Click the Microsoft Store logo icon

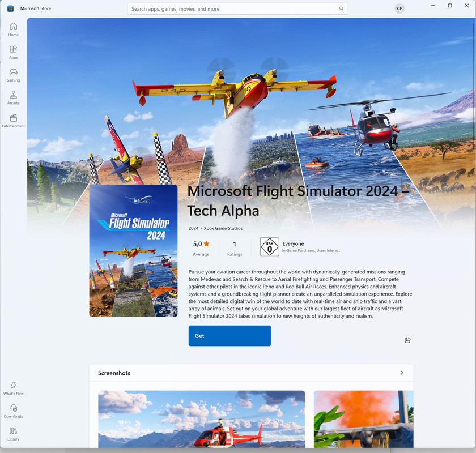coord(10,8)
